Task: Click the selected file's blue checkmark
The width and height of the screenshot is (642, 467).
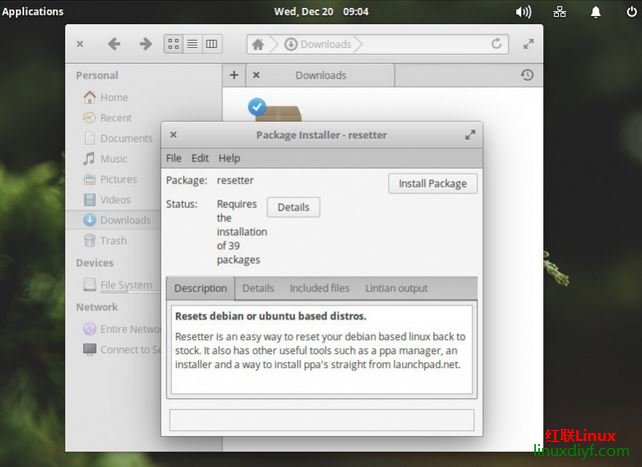Action: click(x=257, y=107)
